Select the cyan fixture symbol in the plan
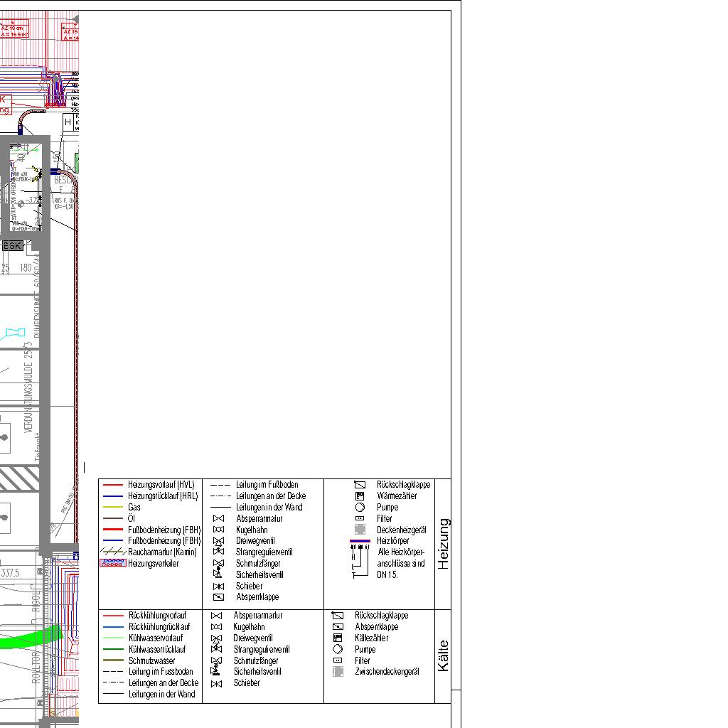The width and height of the screenshot is (728, 728). click(15, 333)
